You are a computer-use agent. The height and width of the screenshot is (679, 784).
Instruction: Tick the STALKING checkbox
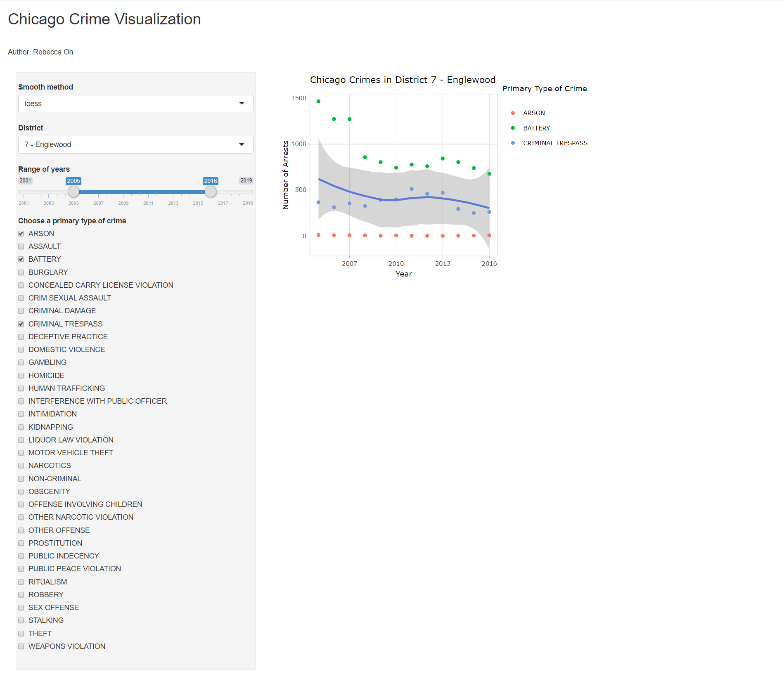point(21,620)
